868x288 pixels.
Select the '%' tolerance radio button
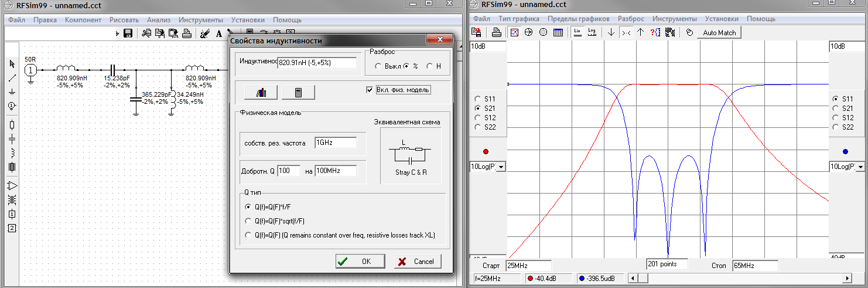407,66
